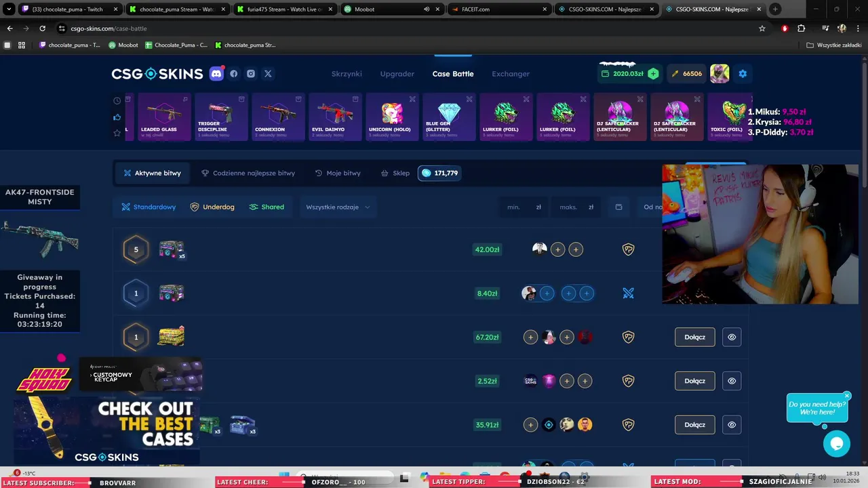Open the Discord link icon
The width and height of the screenshot is (868, 488).
pyautogui.click(x=216, y=74)
